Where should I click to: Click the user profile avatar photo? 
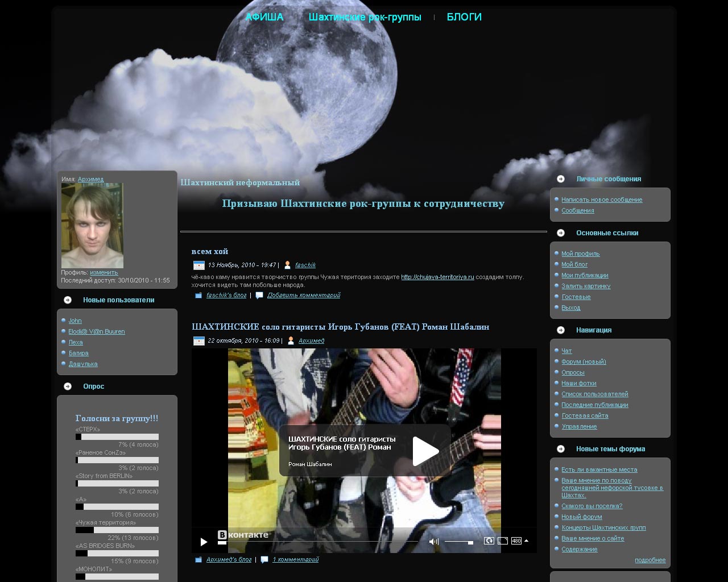92,226
